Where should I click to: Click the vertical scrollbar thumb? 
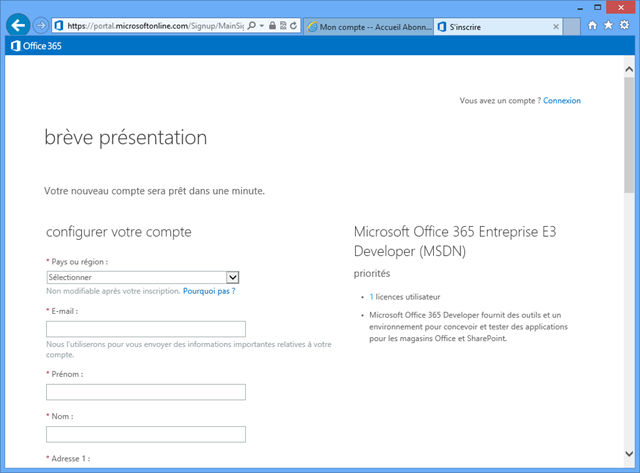pyautogui.click(x=629, y=135)
